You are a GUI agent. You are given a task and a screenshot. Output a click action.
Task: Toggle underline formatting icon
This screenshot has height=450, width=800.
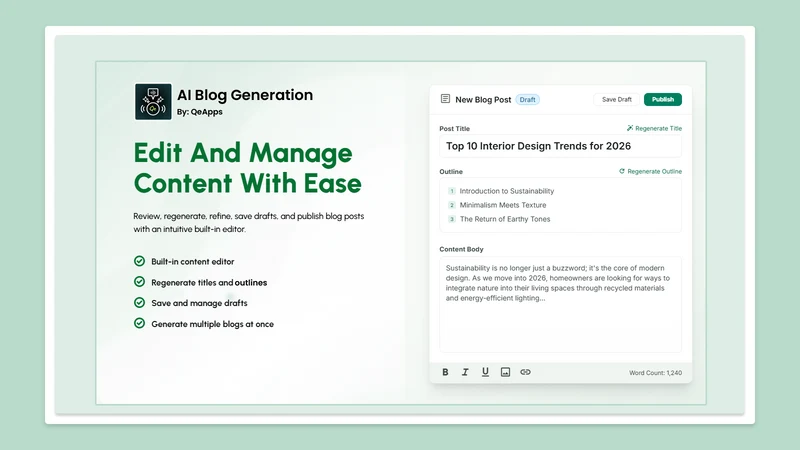point(485,372)
